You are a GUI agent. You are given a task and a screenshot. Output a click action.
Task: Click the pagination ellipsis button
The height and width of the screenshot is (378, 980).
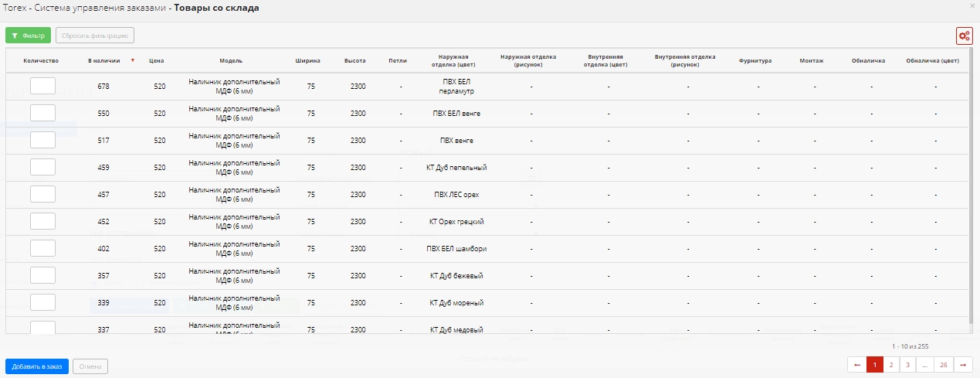[x=925, y=365]
